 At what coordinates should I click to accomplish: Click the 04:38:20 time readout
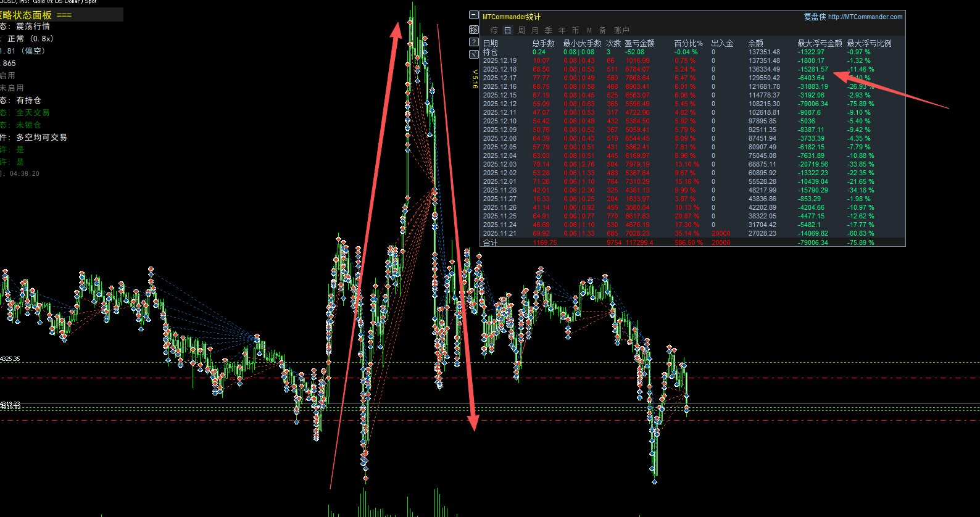tap(24, 173)
